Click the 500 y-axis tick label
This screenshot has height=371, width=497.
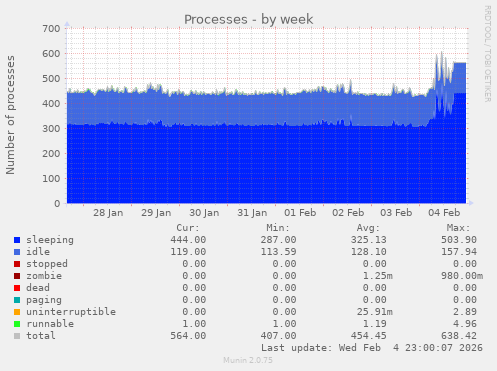(51, 79)
